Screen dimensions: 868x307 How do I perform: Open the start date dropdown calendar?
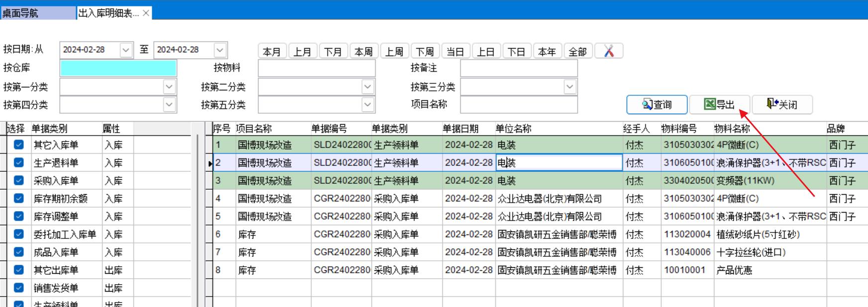(x=126, y=50)
